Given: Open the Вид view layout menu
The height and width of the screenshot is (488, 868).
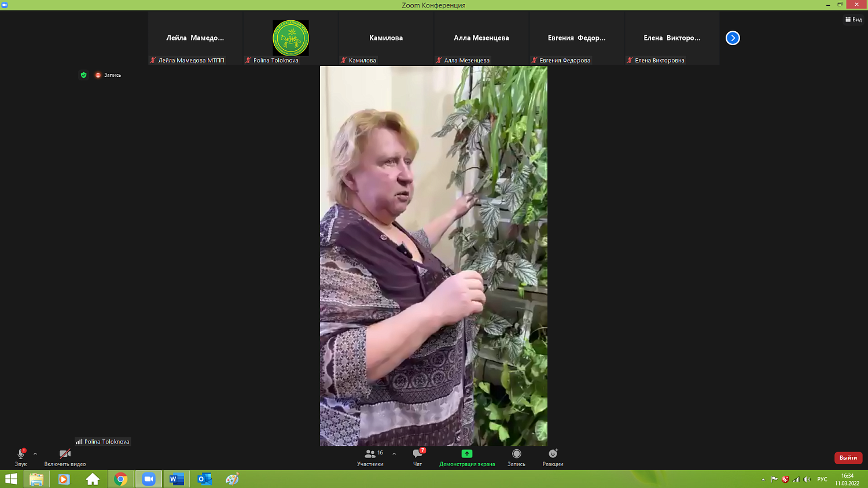Looking at the screenshot, I should [854, 20].
